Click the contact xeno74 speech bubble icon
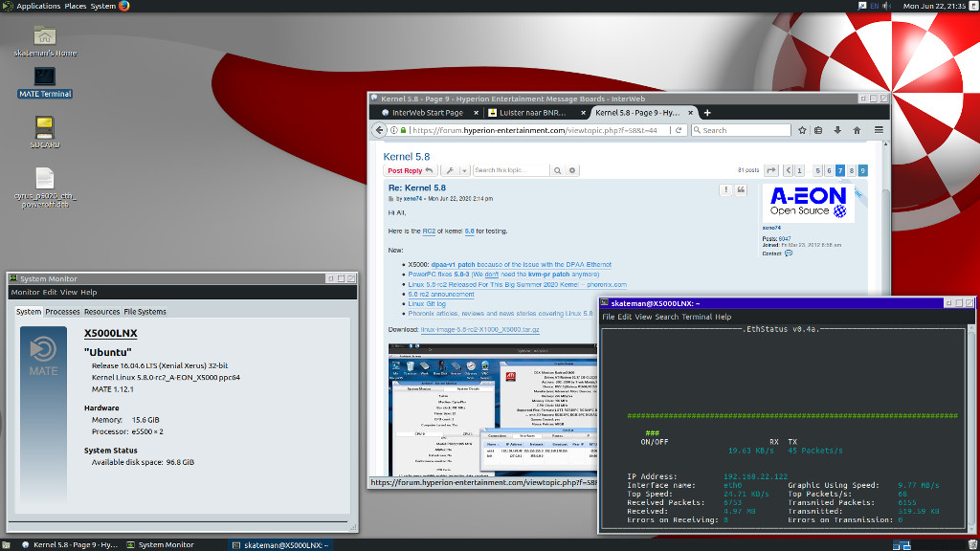The image size is (980, 551). tap(789, 253)
